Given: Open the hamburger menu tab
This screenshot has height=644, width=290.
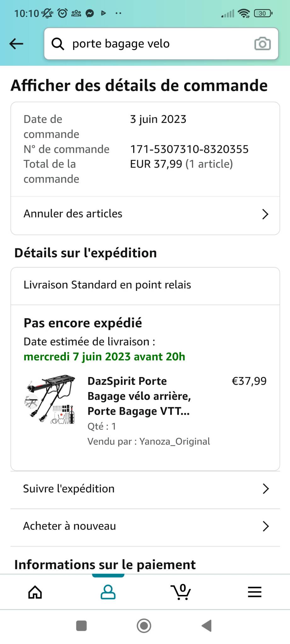Looking at the screenshot, I should click(x=254, y=592).
